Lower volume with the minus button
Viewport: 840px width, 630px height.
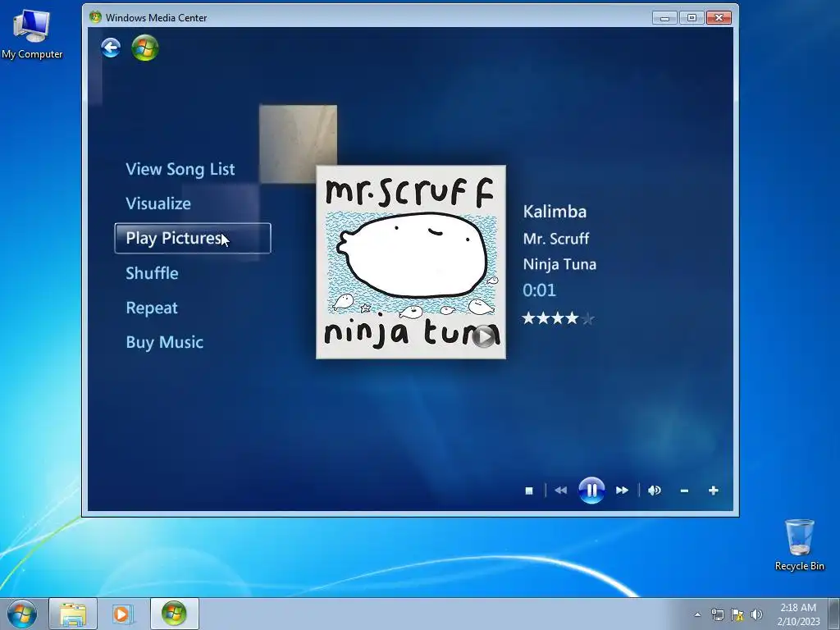(x=684, y=491)
